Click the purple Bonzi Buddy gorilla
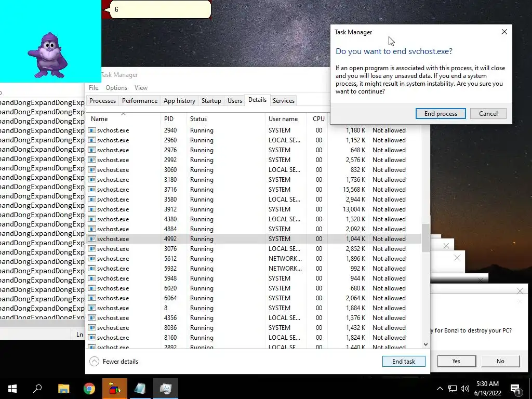Viewport: 532px width, 399px height. tap(48, 55)
